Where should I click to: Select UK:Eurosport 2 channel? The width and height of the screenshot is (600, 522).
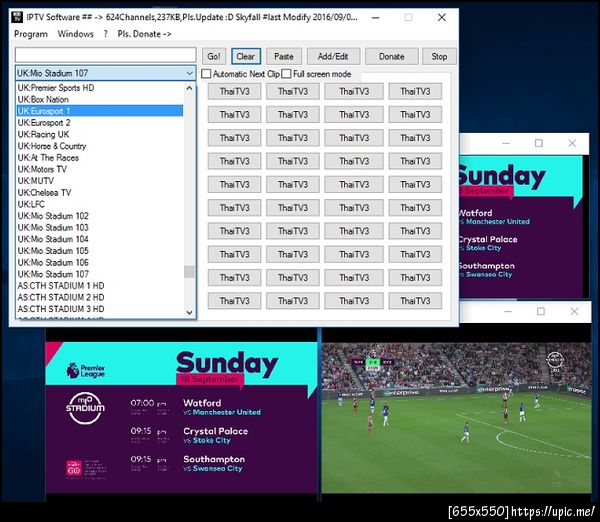click(x=100, y=123)
